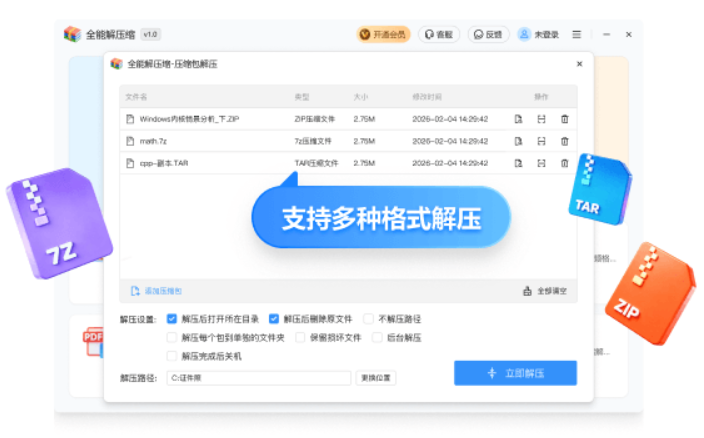Screen dimensions: 704x438
Task: Click the blue 立即解压 button
Action: pos(515,373)
